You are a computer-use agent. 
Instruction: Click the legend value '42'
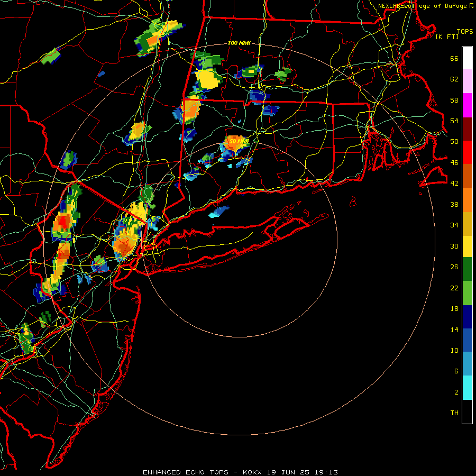tap(454, 184)
